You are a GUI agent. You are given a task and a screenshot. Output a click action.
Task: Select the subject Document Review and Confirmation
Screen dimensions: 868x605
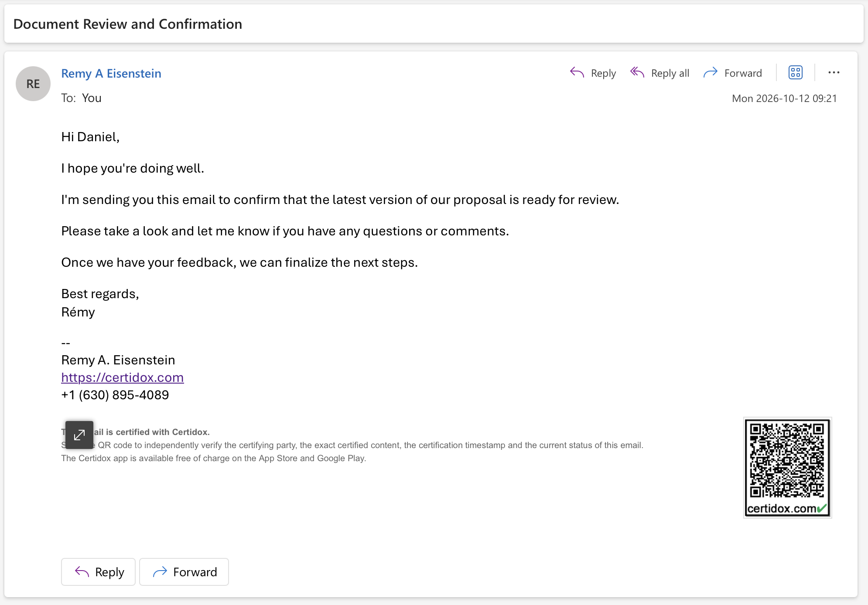click(x=128, y=24)
